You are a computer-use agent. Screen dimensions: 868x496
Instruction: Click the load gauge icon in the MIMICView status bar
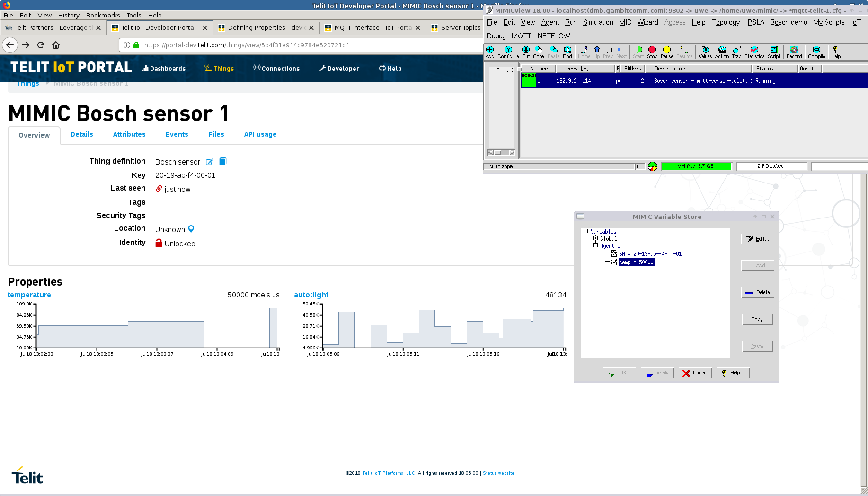pos(653,166)
